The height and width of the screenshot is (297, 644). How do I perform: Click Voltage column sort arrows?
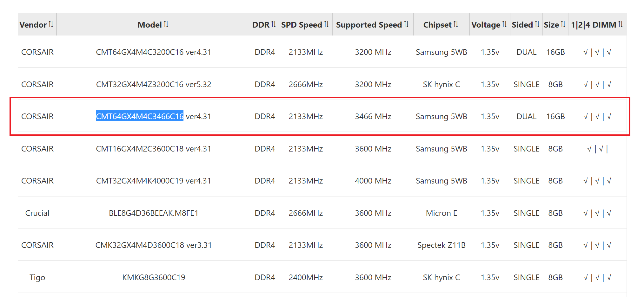504,24
